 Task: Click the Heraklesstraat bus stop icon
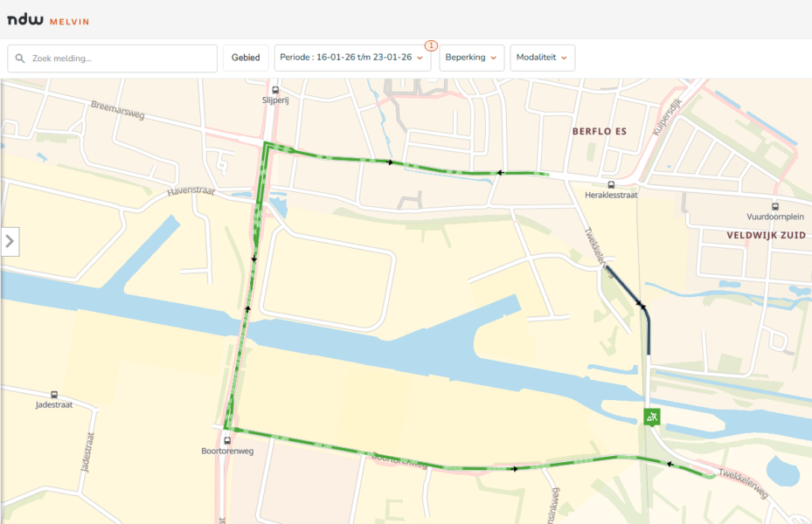click(x=611, y=185)
